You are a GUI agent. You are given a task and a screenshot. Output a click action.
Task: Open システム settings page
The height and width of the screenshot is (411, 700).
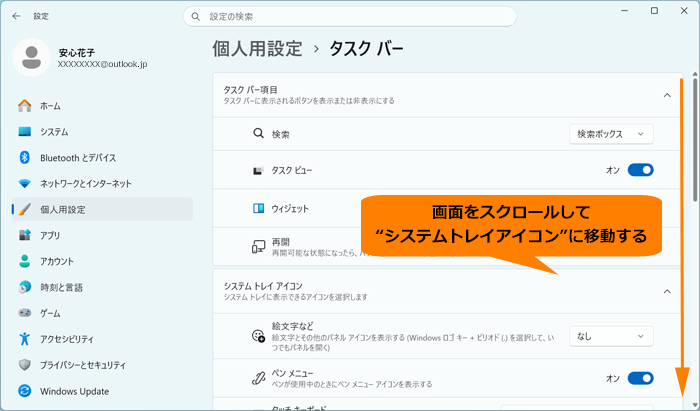pos(103,132)
